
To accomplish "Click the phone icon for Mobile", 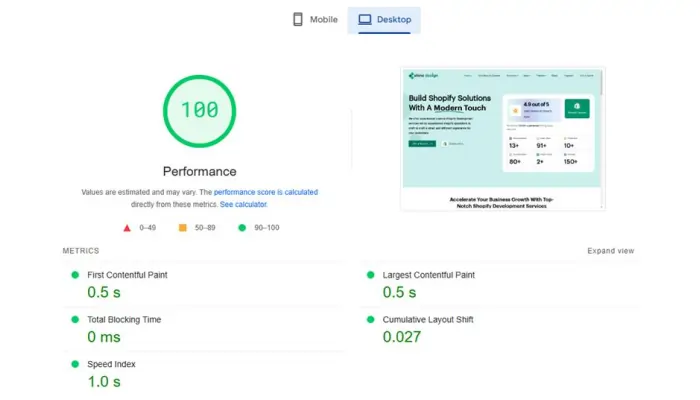I will (298, 19).
